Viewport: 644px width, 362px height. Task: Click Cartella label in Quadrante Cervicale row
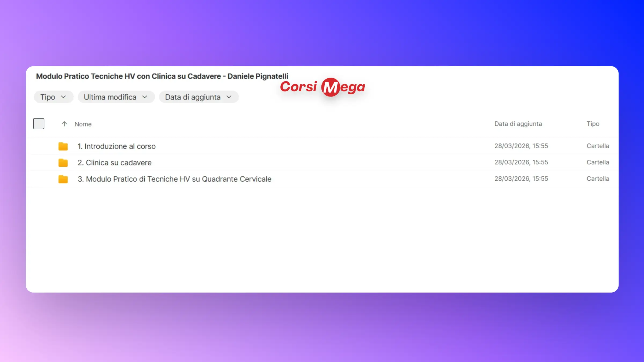tap(598, 179)
